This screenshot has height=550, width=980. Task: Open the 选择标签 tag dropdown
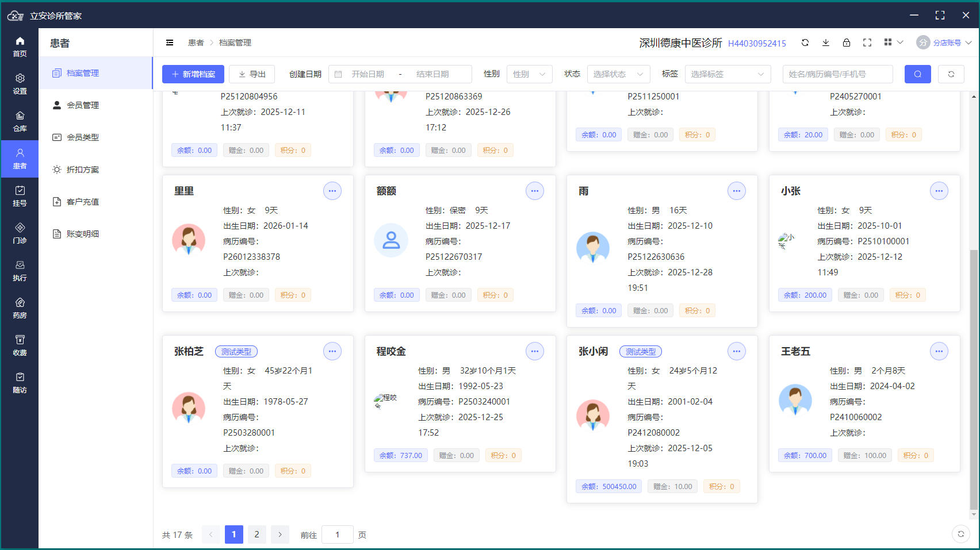pyautogui.click(x=728, y=74)
